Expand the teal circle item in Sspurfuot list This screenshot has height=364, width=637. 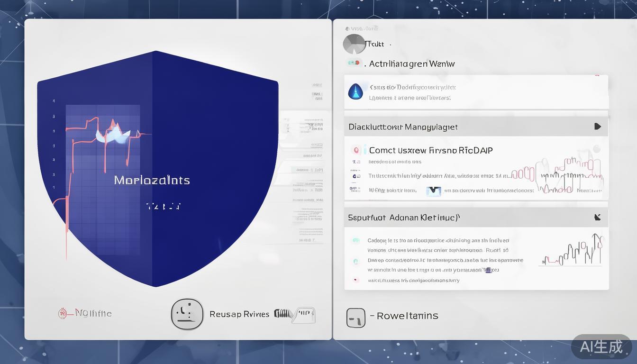[x=355, y=261]
